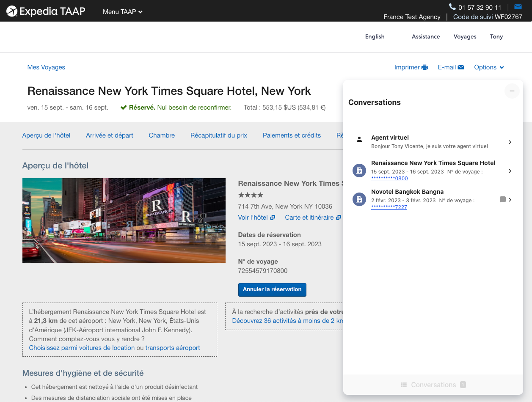Click the Imprimer printer icon
This screenshot has height=402, width=532.
[x=424, y=67]
